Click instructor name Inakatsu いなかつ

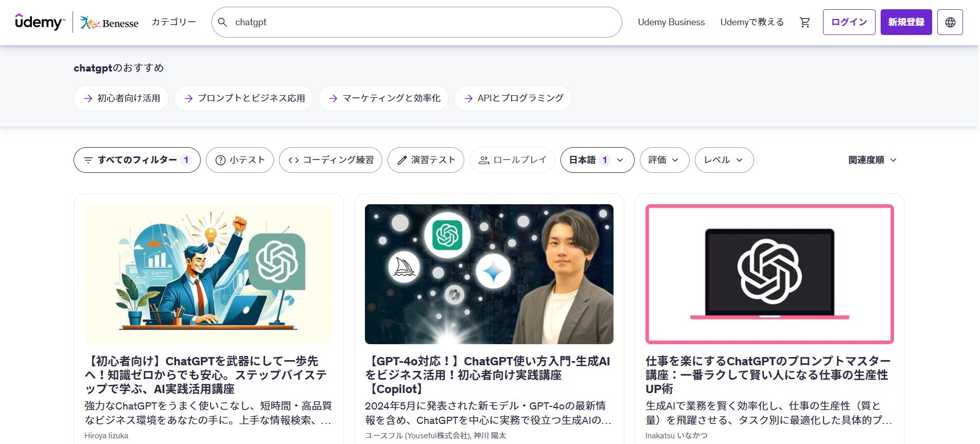pos(676,436)
